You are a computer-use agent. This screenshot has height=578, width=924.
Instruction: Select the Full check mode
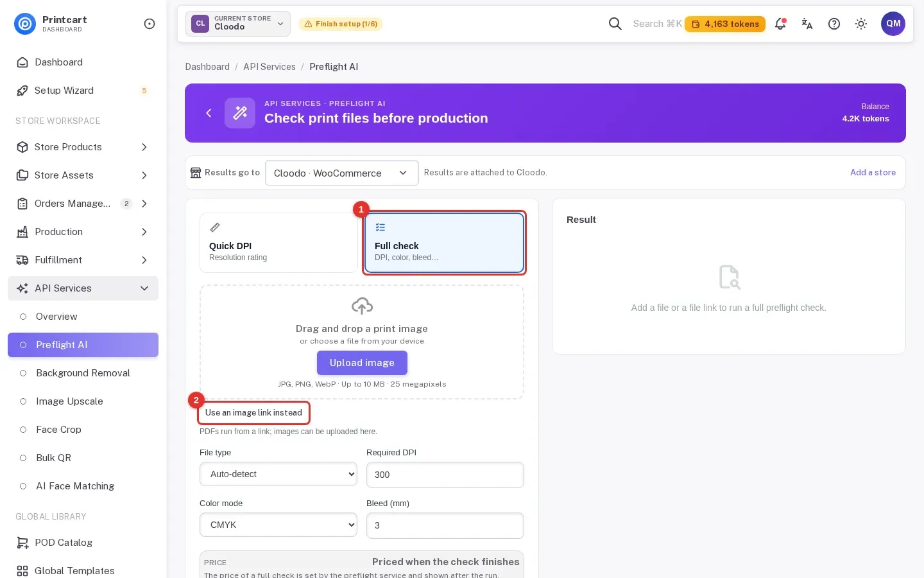(x=444, y=243)
